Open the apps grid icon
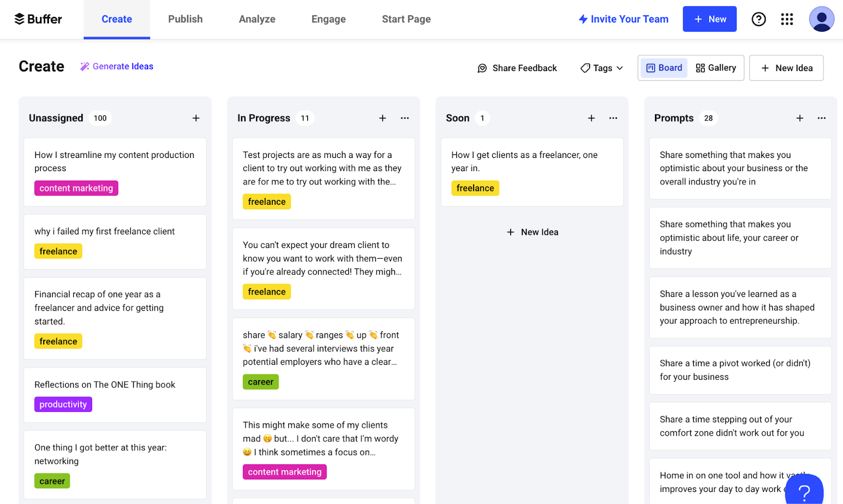The image size is (843, 504). tap(787, 19)
